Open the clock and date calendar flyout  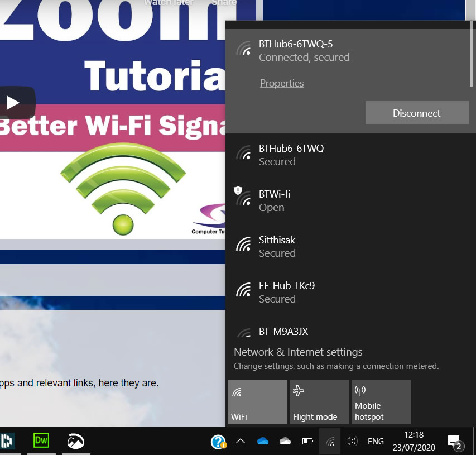click(x=414, y=441)
